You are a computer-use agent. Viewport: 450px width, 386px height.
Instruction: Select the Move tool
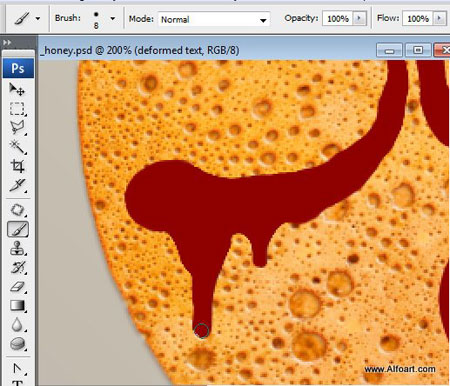click(17, 90)
